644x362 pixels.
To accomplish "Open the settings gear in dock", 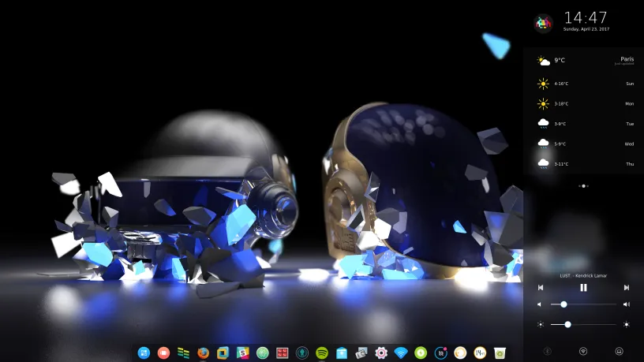I will (380, 353).
